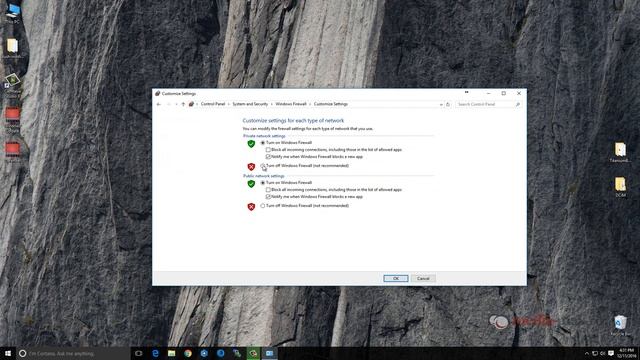The height and width of the screenshot is (360, 640).
Task: Click the search magnifier icon
Action: click(x=518, y=104)
